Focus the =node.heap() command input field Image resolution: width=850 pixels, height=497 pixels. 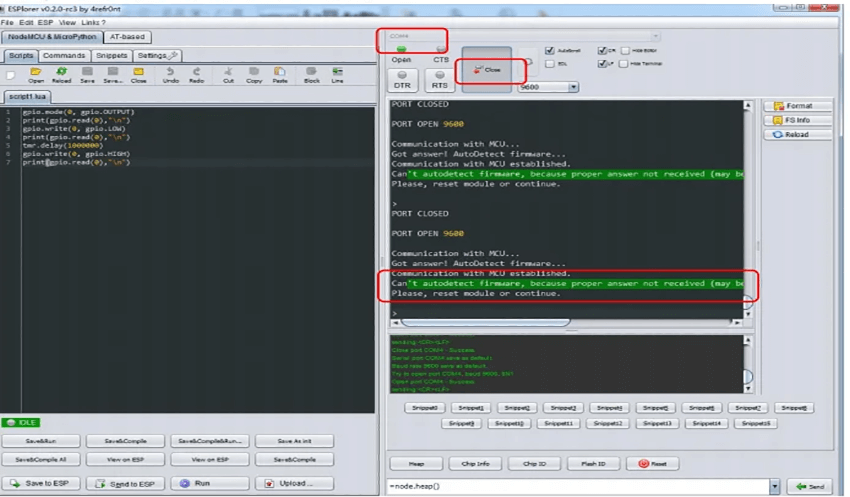[x=578, y=486]
